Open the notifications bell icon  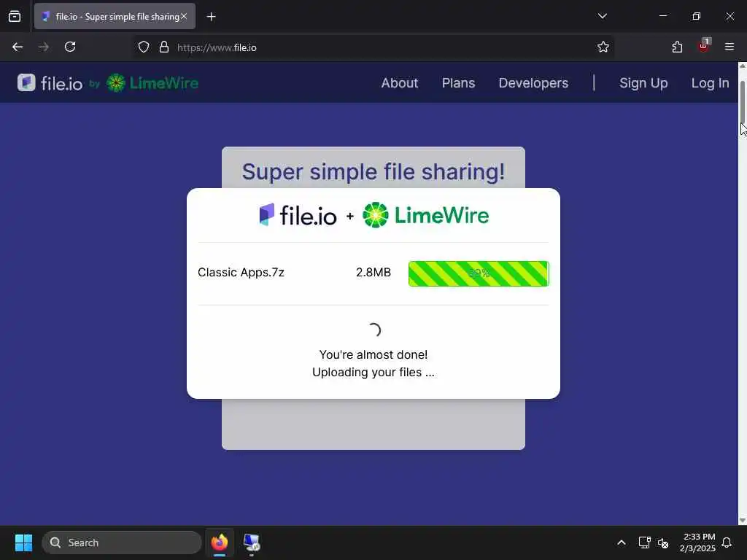click(727, 542)
